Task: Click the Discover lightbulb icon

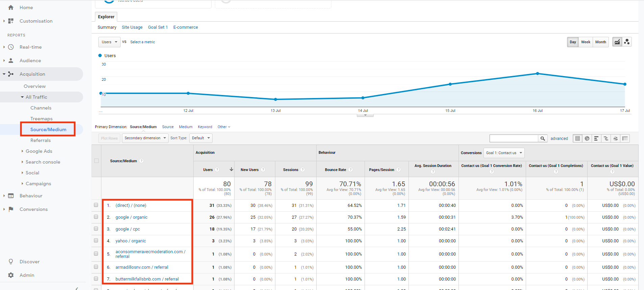Action: 11,262
